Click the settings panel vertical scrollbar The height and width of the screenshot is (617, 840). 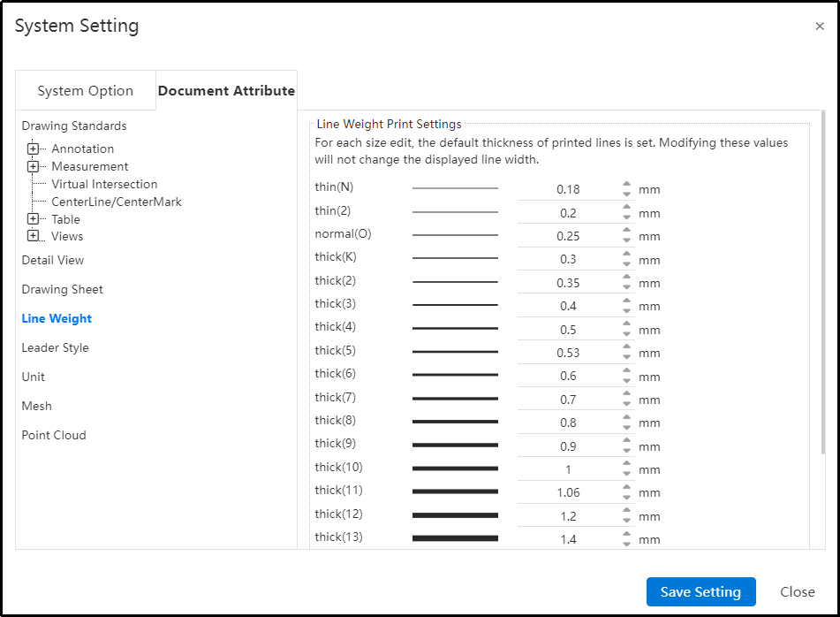pyautogui.click(x=823, y=283)
